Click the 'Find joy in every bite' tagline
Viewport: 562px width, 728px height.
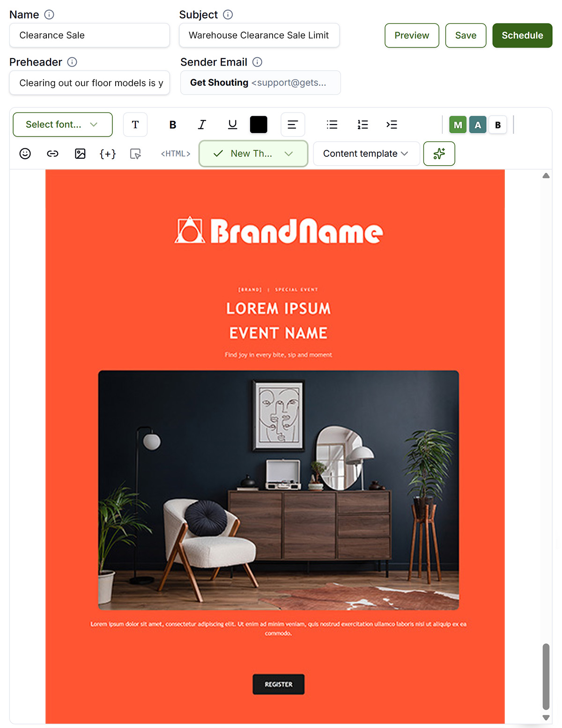click(x=279, y=355)
